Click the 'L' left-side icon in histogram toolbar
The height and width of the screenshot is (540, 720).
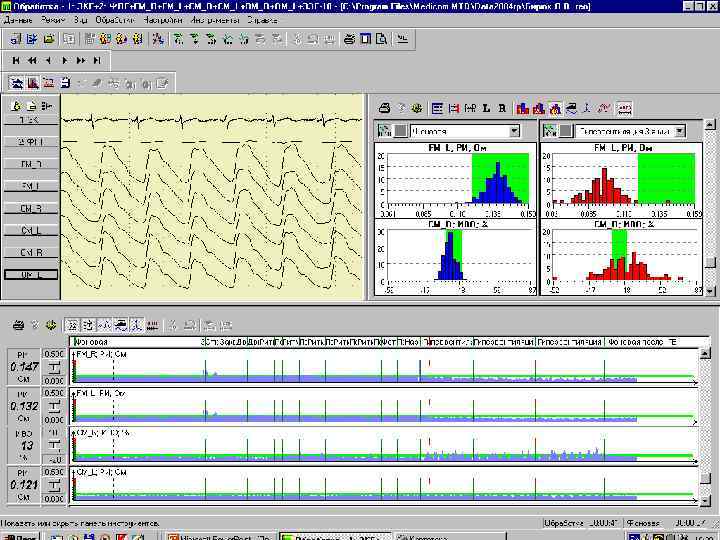point(486,108)
